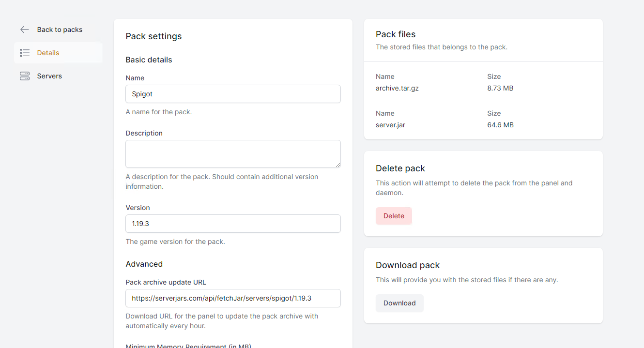
Task: Switch to the Servers sidebar tab
Action: (49, 76)
